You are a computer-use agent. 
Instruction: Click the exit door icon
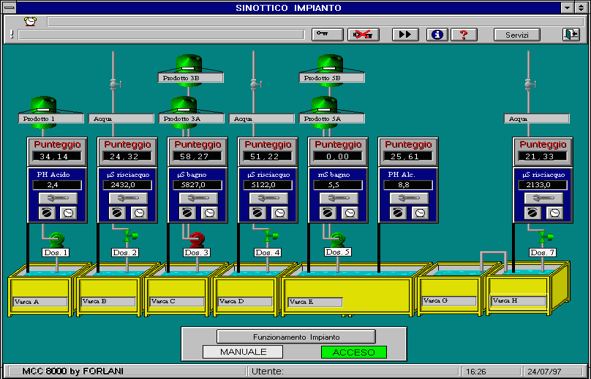pyautogui.click(x=571, y=35)
